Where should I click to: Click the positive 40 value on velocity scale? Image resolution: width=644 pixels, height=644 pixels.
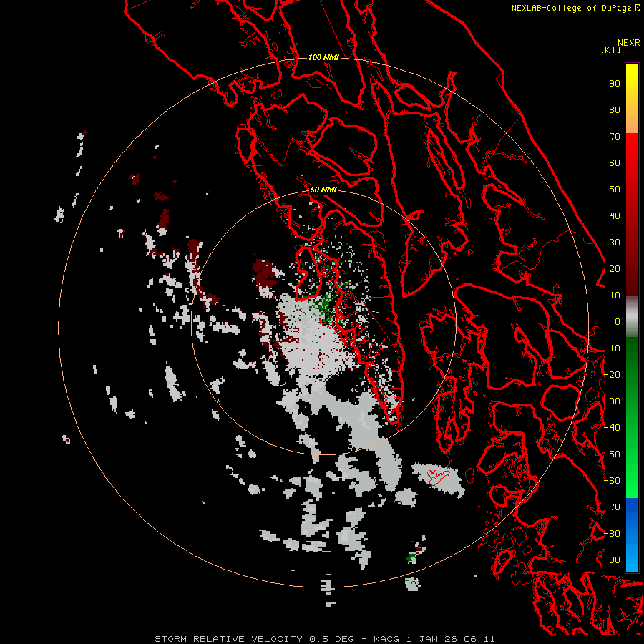[615, 215]
